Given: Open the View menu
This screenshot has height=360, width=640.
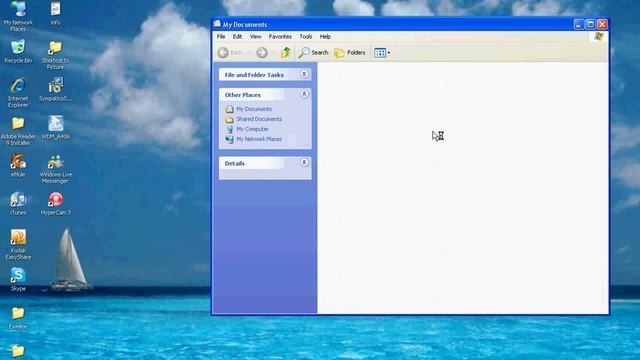Looking at the screenshot, I should click(256, 36).
